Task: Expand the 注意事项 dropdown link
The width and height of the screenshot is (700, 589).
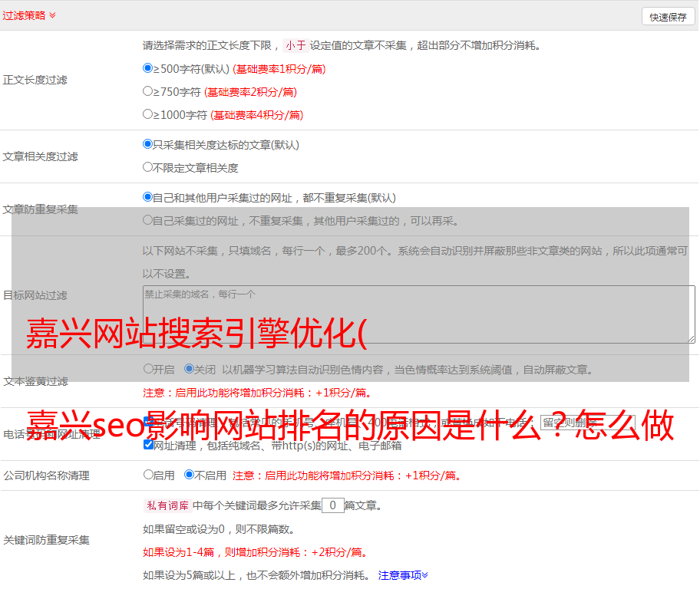Action: 403,574
